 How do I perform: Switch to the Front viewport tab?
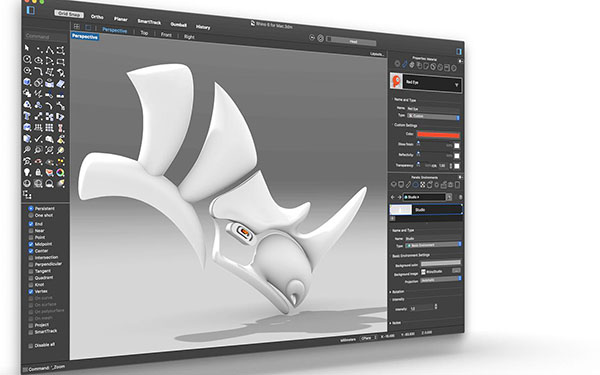166,35
